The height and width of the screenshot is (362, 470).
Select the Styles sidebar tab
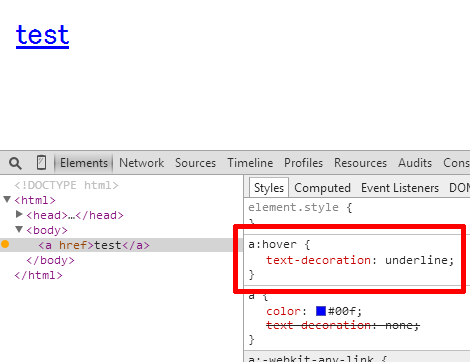(x=269, y=188)
